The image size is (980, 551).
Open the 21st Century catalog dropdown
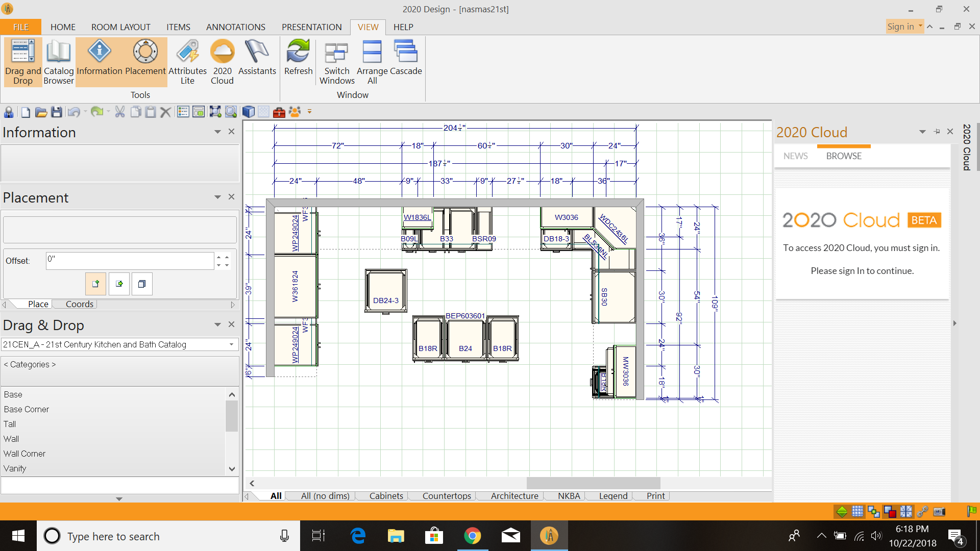pyautogui.click(x=231, y=345)
